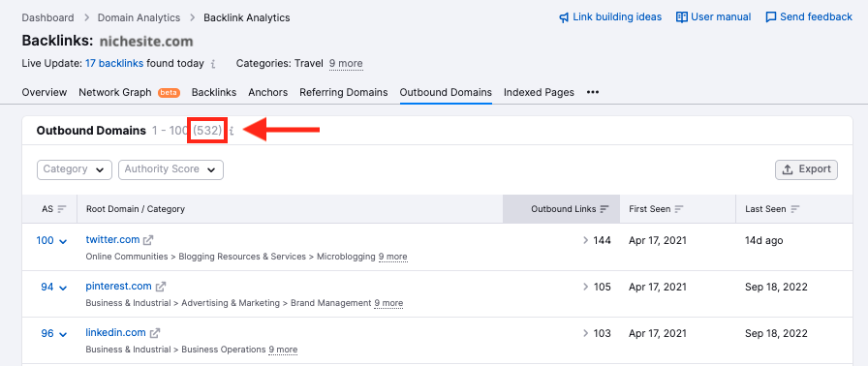The height and width of the screenshot is (366, 868).
Task: Sort by Last Seen column icon
Action: click(x=795, y=209)
